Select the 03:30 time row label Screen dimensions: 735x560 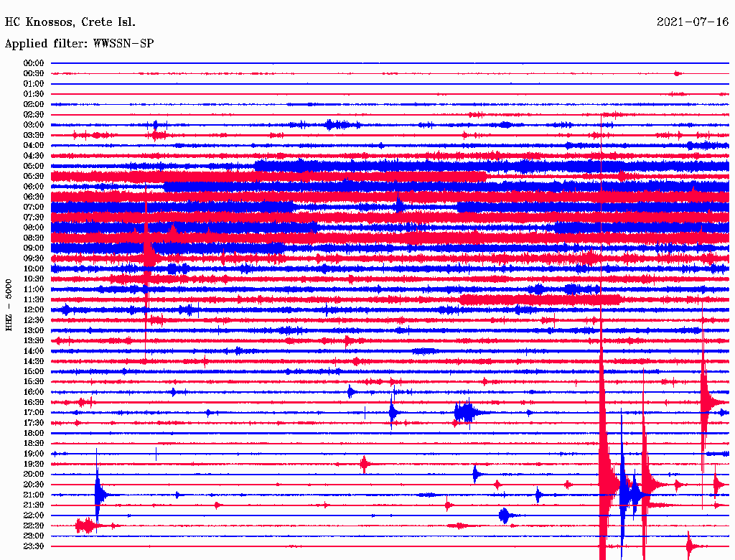click(x=33, y=135)
